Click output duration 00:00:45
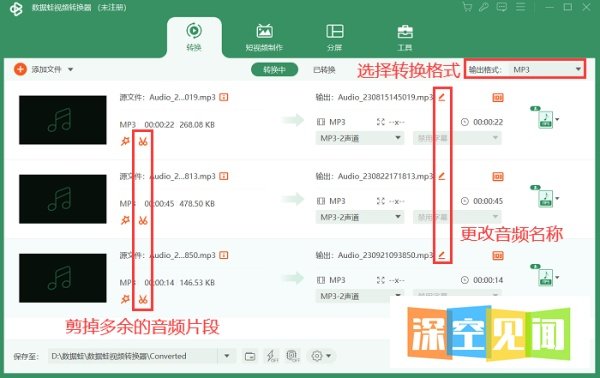The width and height of the screenshot is (600, 378). pos(488,201)
